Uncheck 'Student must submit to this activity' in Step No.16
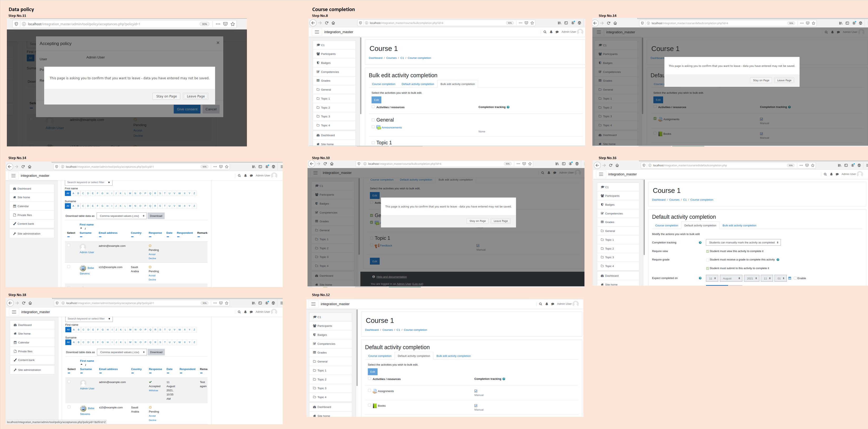This screenshot has height=429, width=868. 708,268
